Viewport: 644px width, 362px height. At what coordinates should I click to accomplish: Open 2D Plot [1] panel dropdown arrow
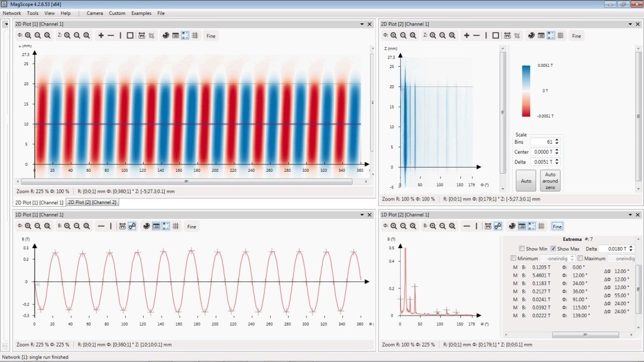[x=361, y=24]
